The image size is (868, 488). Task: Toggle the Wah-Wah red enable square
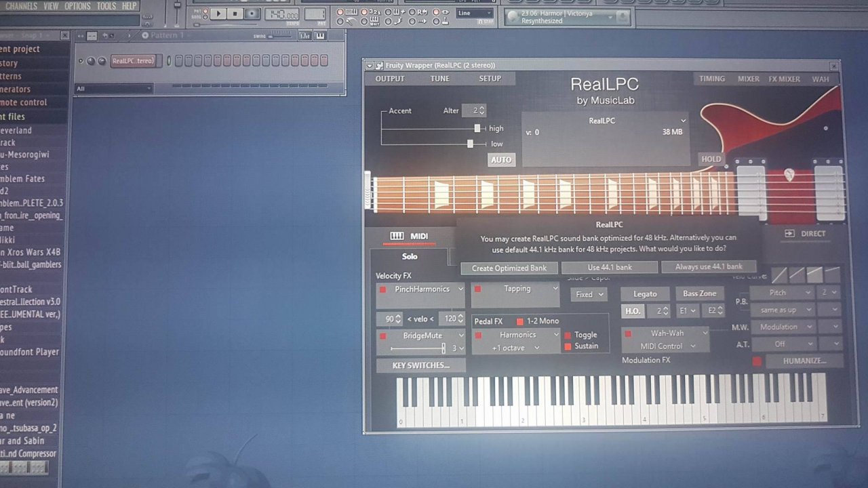tap(628, 333)
